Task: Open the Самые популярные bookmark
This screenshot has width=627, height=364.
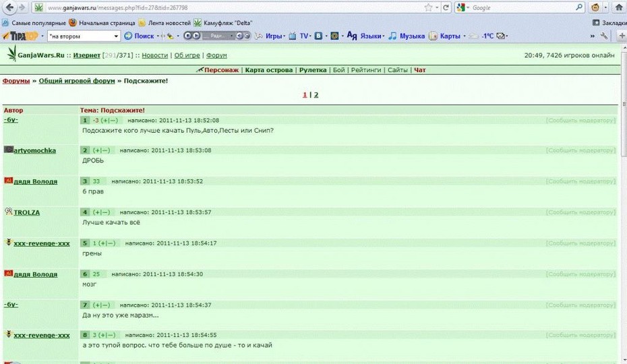Action: pyautogui.click(x=34, y=23)
